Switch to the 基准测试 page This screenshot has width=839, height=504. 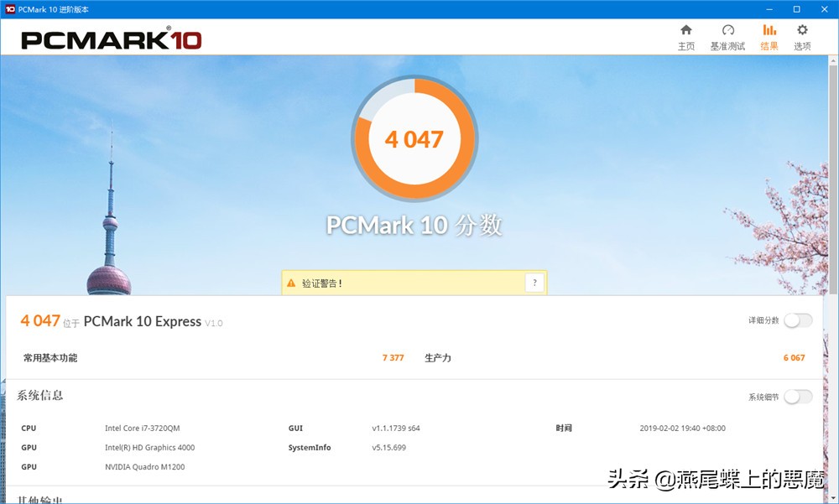[x=727, y=46]
